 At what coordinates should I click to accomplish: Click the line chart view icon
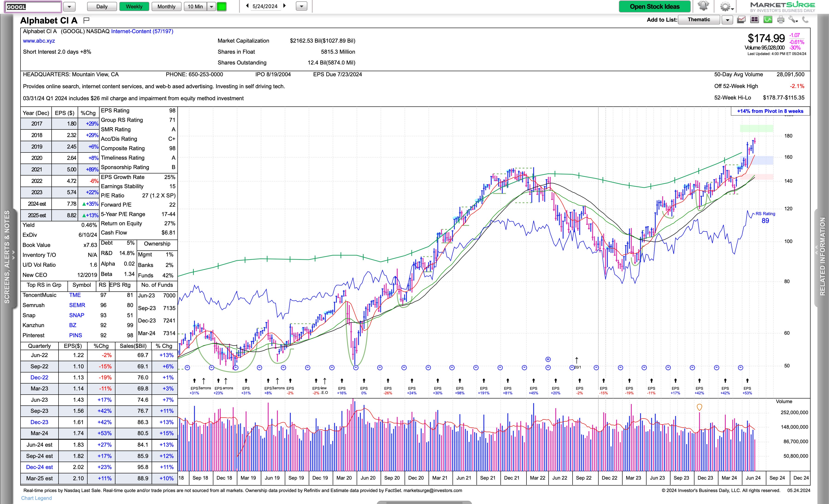click(x=741, y=20)
